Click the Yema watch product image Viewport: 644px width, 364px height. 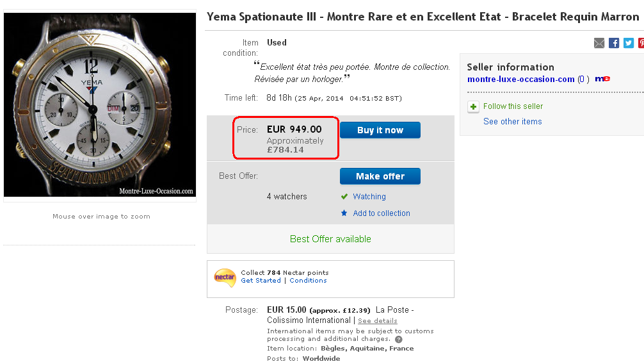pyautogui.click(x=100, y=104)
